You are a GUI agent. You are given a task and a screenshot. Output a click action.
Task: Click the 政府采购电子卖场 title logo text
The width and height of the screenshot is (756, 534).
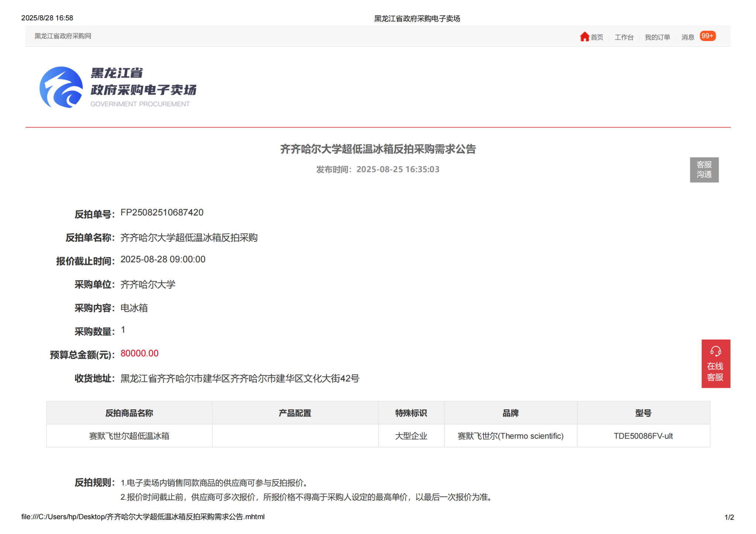tap(143, 90)
